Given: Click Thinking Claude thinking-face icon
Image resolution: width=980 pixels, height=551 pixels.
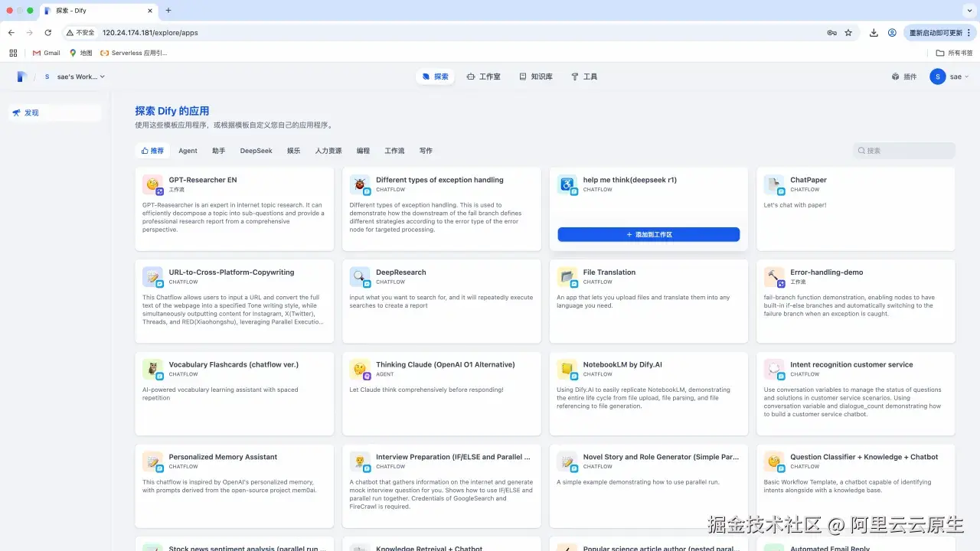Looking at the screenshot, I should (x=360, y=369).
